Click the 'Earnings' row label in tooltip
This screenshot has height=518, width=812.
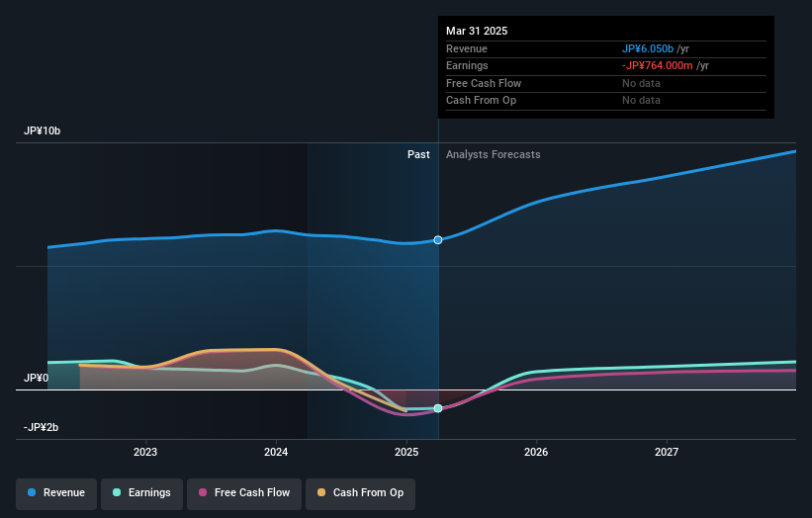(467, 65)
